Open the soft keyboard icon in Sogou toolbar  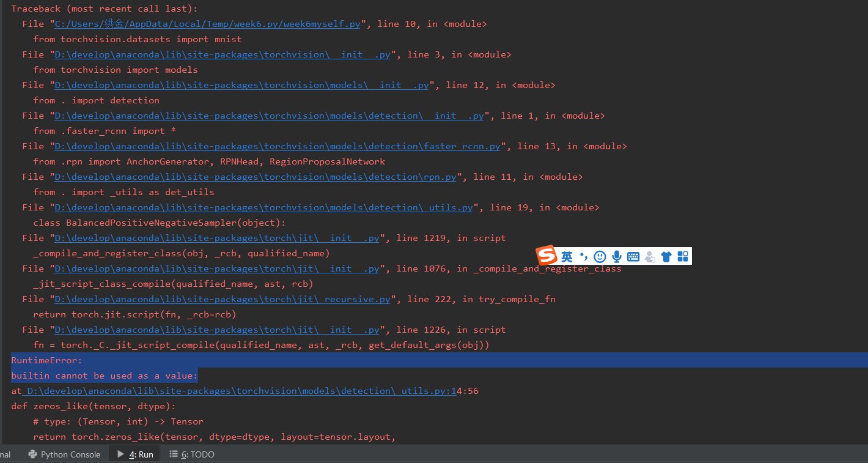(633, 257)
